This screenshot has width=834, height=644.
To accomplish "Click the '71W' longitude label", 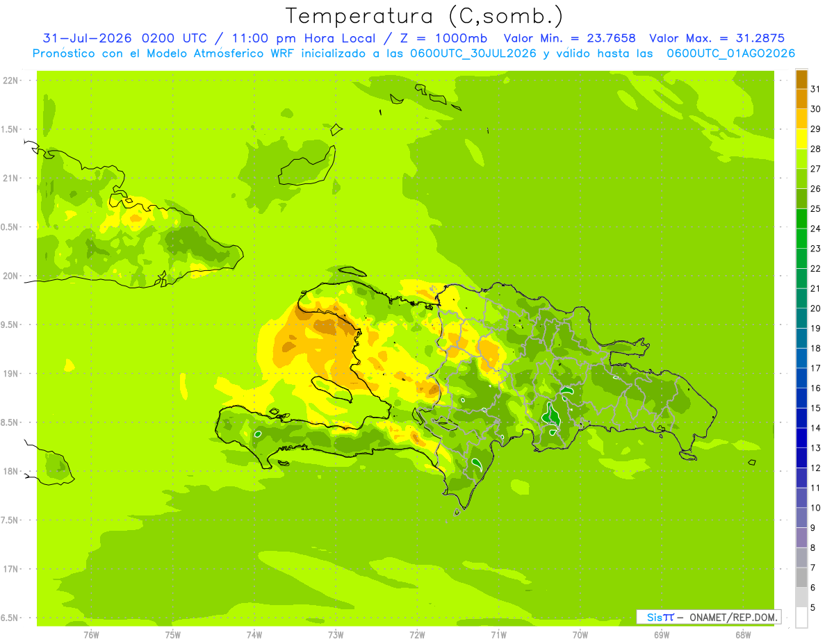I will [x=498, y=635].
